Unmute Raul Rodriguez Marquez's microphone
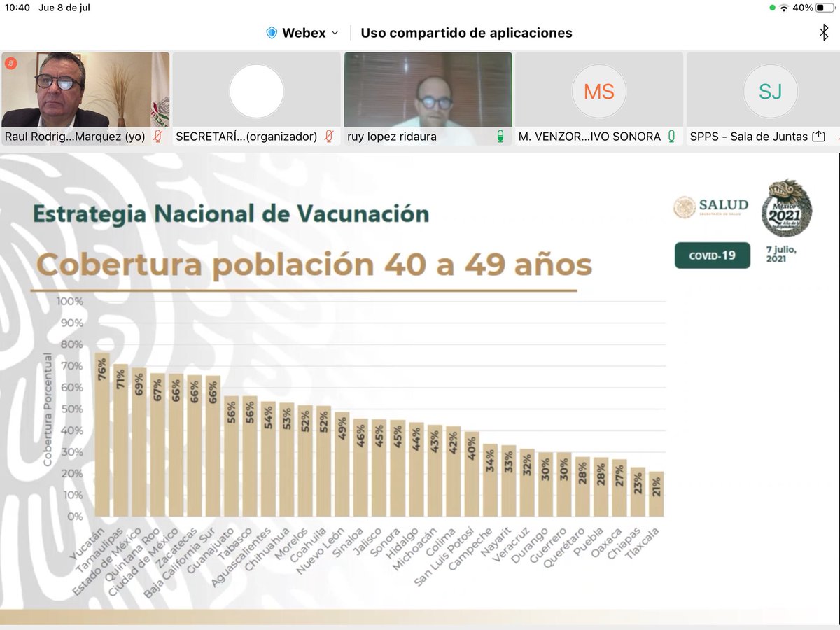 pyautogui.click(x=156, y=136)
